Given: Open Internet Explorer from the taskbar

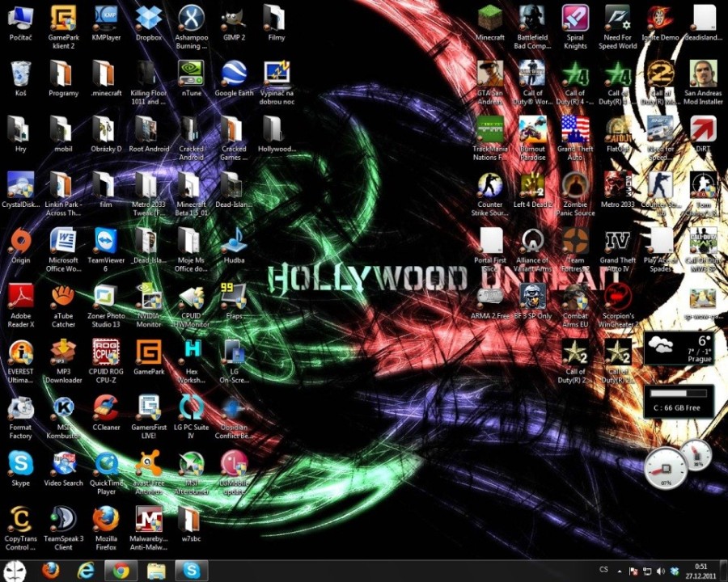Looking at the screenshot, I should click(86, 571).
